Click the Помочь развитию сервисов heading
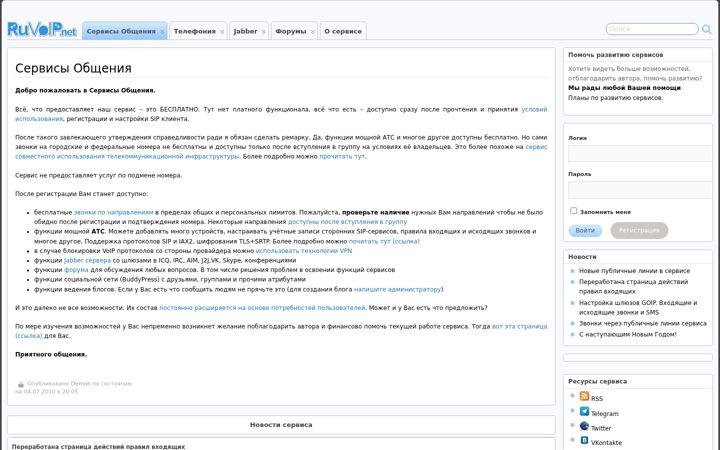The image size is (720, 450). tap(615, 55)
